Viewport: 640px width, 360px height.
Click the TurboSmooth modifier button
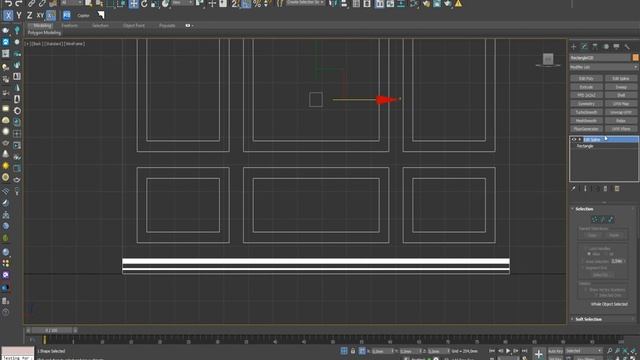(586, 112)
